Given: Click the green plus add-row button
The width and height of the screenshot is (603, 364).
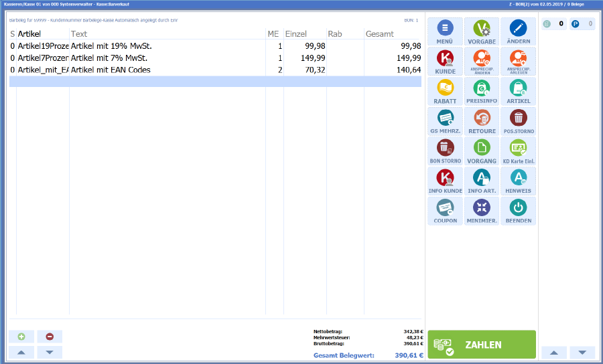Looking at the screenshot, I should coord(21,337).
